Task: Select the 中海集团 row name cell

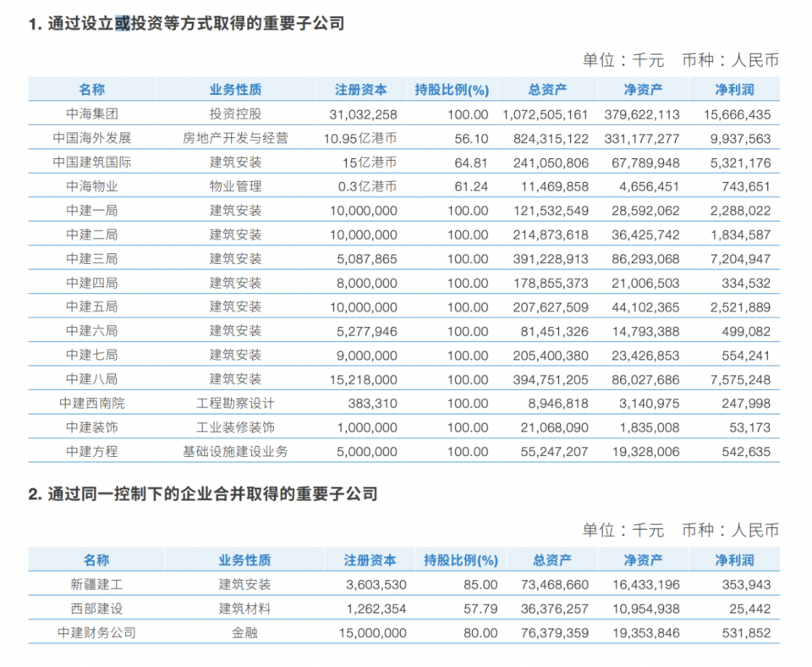Action: 91,114
